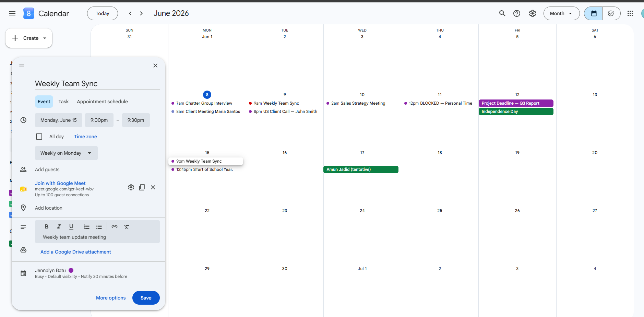The image size is (644, 317).
Task: Expand the Create button dropdown
Action: [x=45, y=38]
